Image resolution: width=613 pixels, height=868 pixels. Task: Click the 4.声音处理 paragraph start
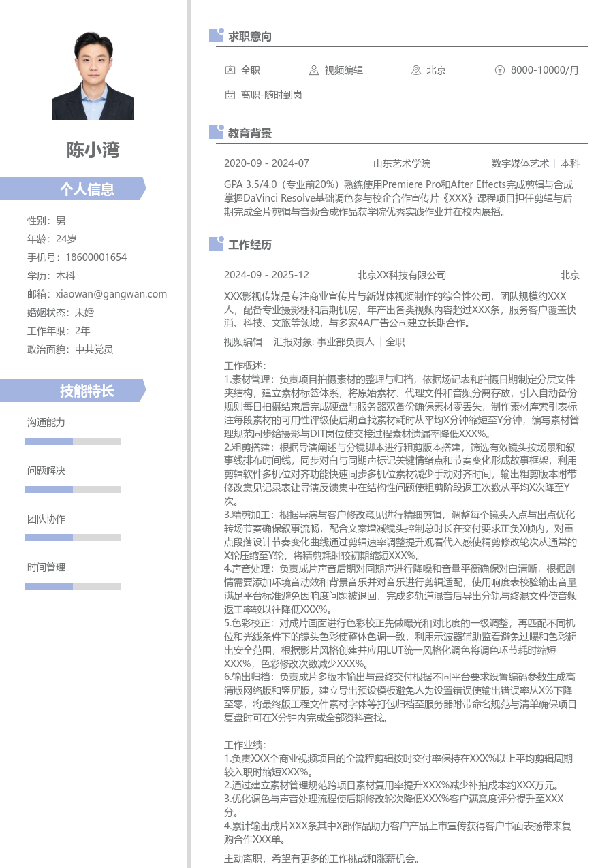248,568
